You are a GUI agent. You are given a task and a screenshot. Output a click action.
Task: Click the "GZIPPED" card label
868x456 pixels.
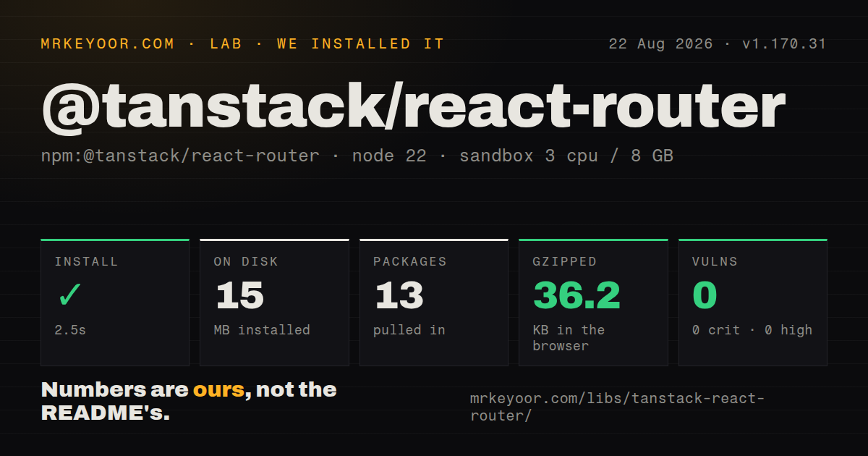[x=565, y=262]
